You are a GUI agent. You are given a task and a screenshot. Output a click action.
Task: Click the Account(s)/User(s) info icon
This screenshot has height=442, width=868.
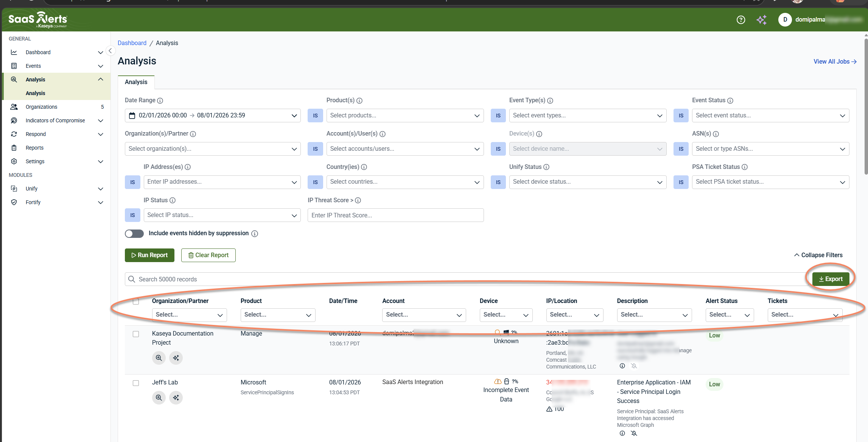pos(383,134)
